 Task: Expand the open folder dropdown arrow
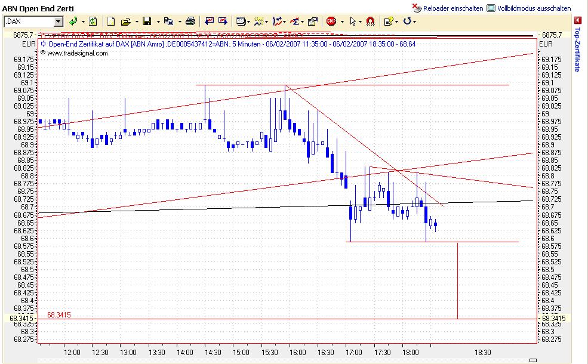tap(137, 21)
